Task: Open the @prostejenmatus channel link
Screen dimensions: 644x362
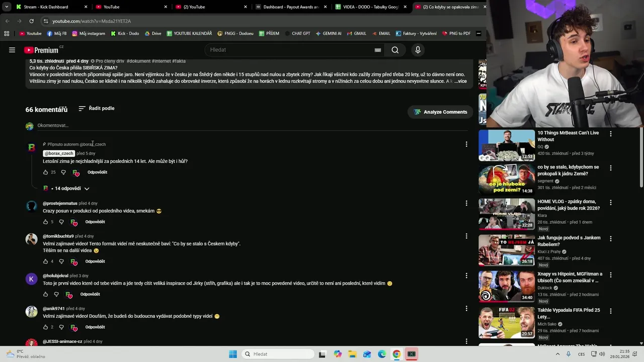Action: click(60, 204)
